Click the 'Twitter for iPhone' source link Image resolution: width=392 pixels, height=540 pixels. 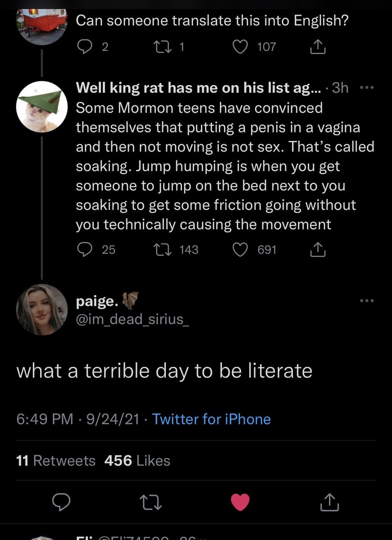[x=211, y=419]
